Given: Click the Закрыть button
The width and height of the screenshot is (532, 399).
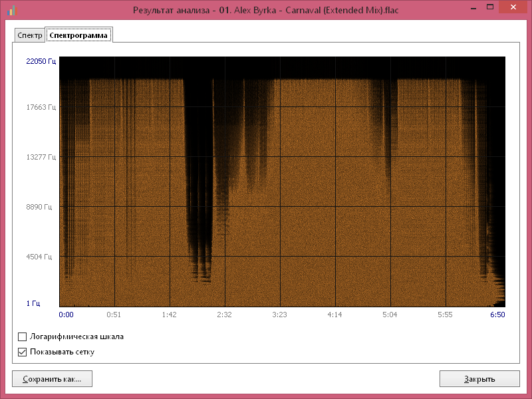Looking at the screenshot, I should click(479, 378).
